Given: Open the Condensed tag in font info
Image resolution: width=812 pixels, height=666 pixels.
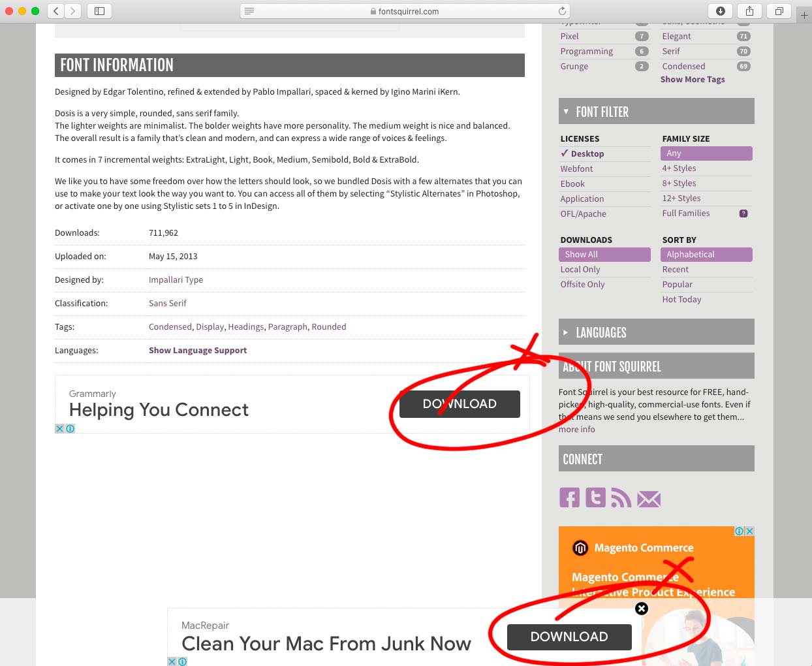Looking at the screenshot, I should (170, 326).
